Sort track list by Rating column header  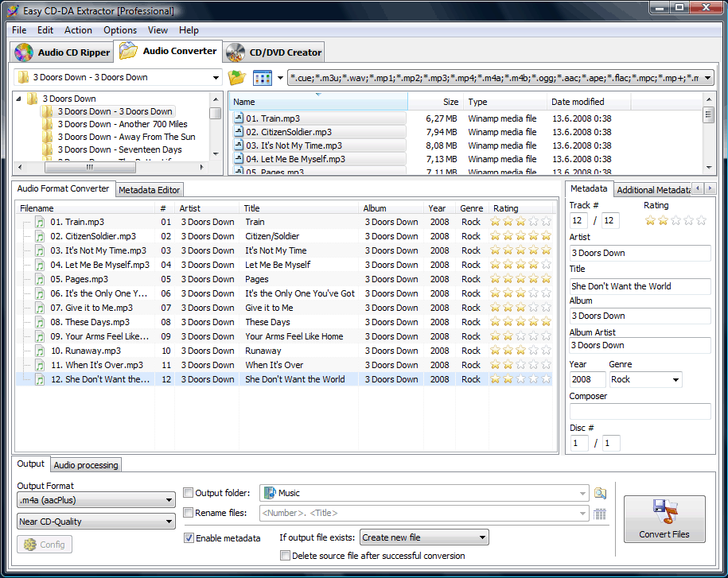click(x=520, y=208)
